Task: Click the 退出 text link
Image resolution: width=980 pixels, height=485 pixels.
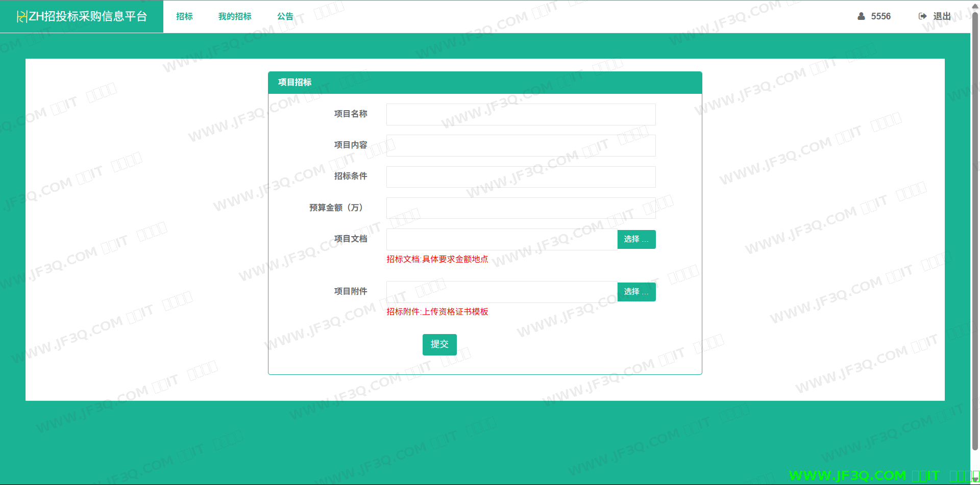Action: (942, 16)
